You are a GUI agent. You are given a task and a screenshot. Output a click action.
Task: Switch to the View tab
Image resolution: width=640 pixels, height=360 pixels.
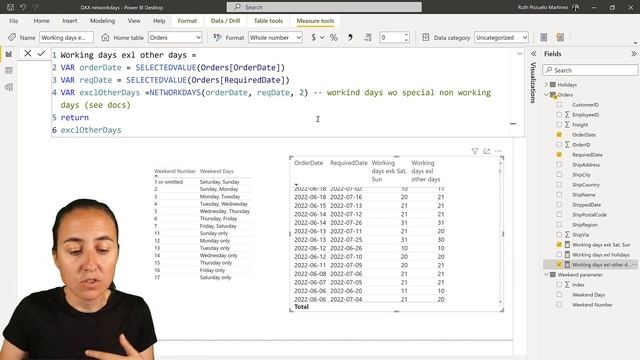[x=134, y=21]
